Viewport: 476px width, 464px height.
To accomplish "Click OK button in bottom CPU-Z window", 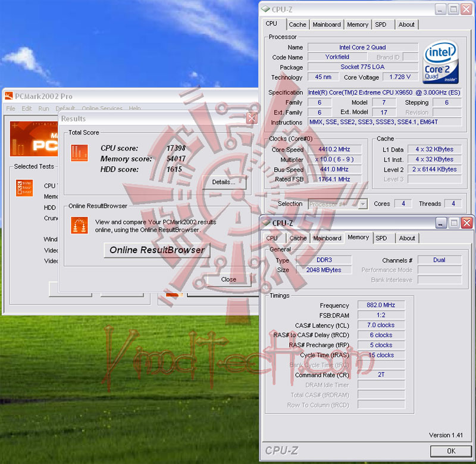I will (x=451, y=451).
